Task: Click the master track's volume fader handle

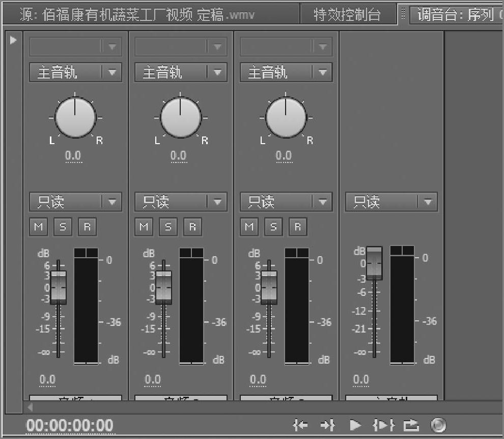Action: pos(375,263)
